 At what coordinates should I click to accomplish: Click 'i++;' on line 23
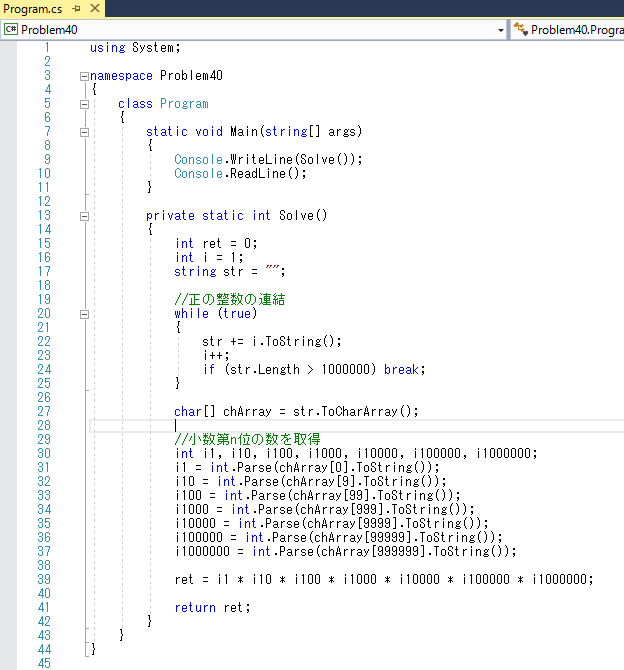pos(216,356)
